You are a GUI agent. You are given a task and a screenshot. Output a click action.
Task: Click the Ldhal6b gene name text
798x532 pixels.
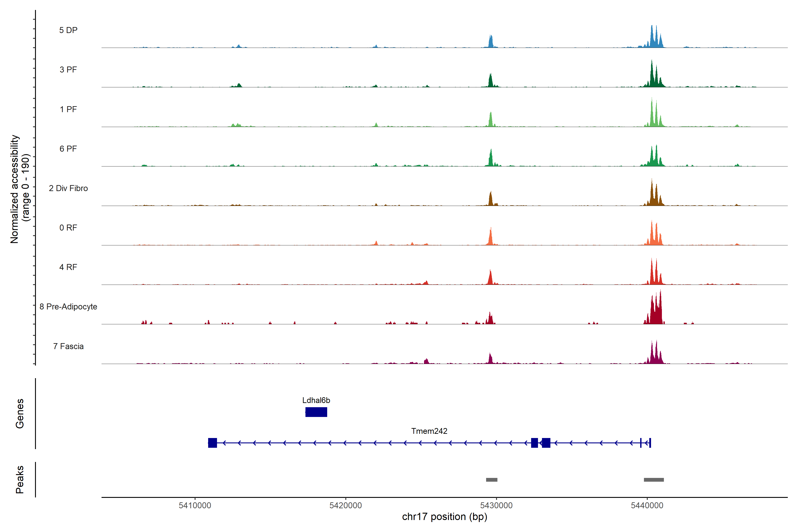316,400
